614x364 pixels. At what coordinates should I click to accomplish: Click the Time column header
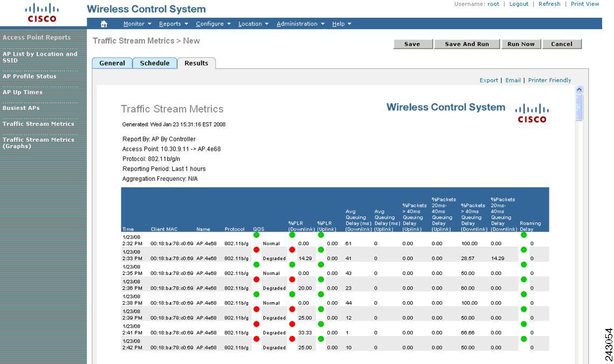click(128, 229)
